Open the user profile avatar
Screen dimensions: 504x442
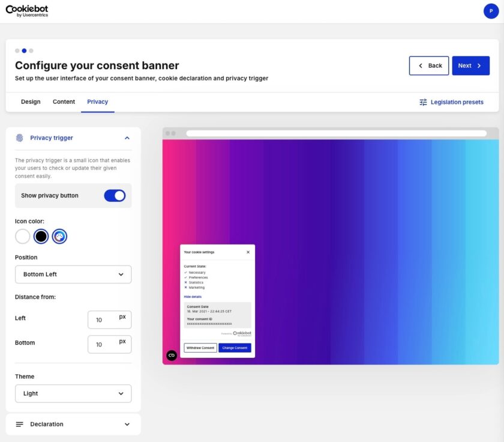point(491,11)
